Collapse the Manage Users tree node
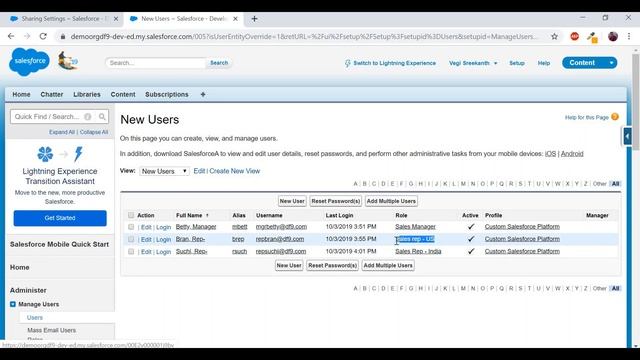 (x=13, y=304)
